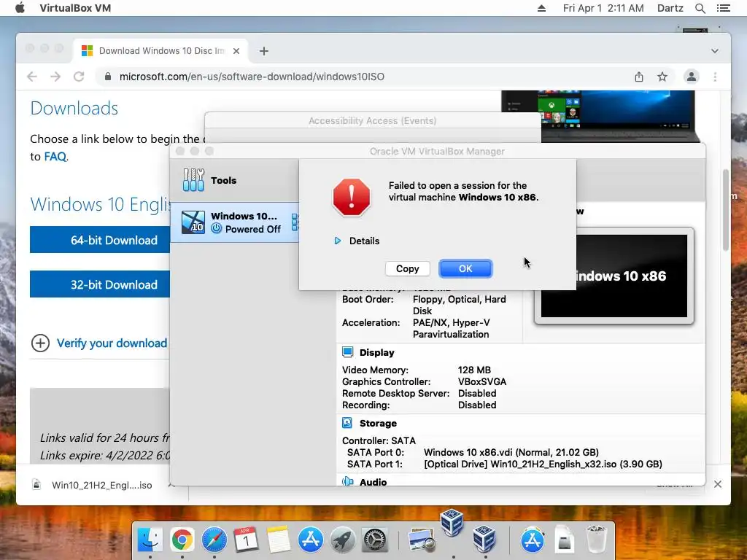Open the Tools icon in VirtualBox Manager
The height and width of the screenshot is (560, 747).
tap(193, 180)
